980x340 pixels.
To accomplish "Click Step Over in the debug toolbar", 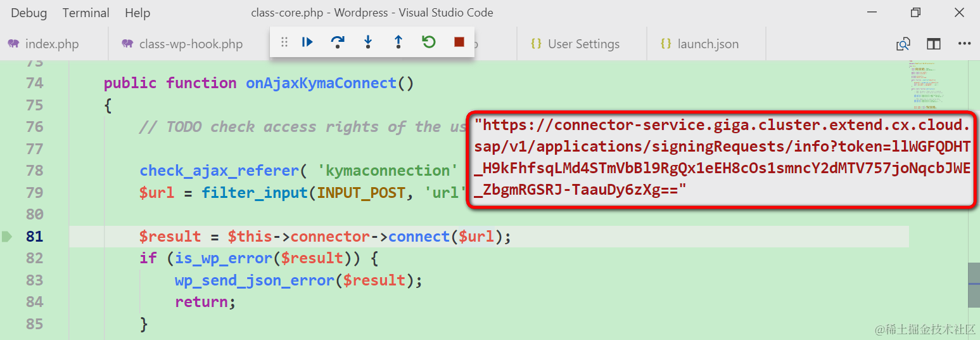I will click(338, 43).
